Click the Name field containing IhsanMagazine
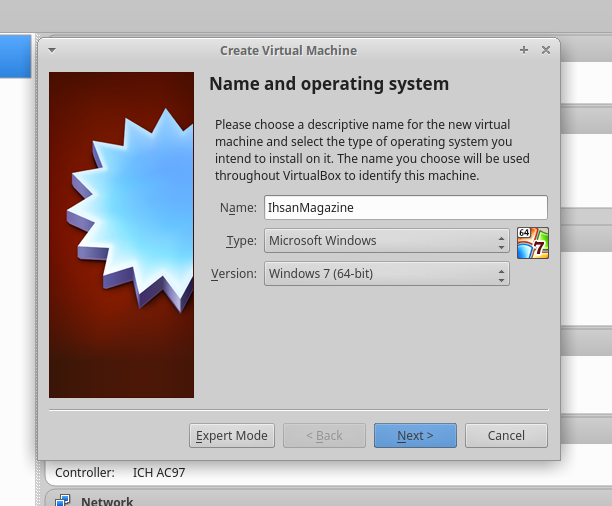Image resolution: width=612 pixels, height=506 pixels. tap(406, 207)
